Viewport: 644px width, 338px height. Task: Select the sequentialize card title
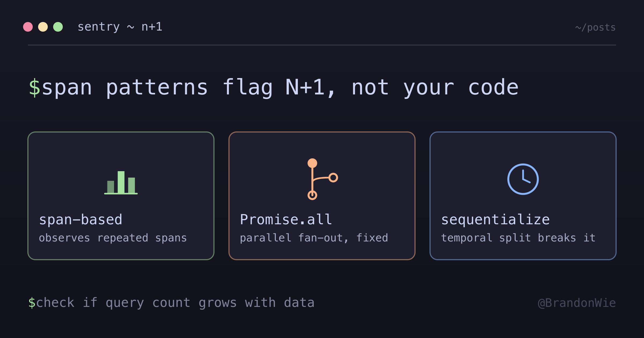point(495,219)
